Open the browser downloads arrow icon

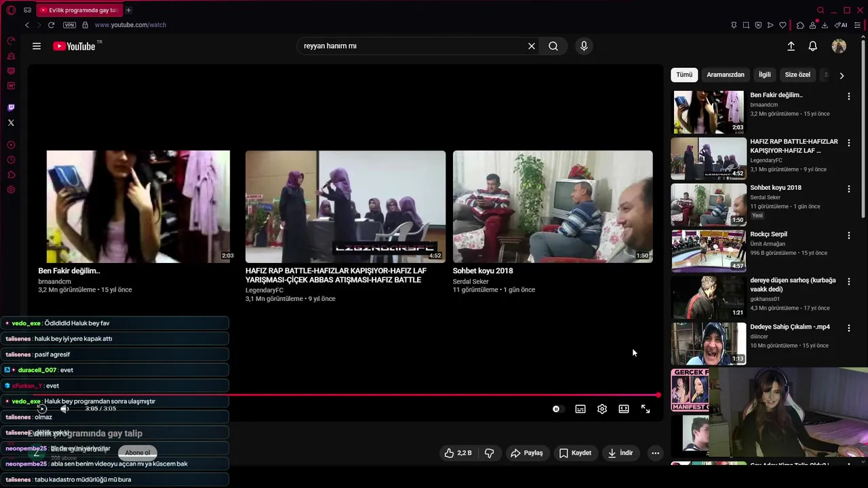coord(825,25)
